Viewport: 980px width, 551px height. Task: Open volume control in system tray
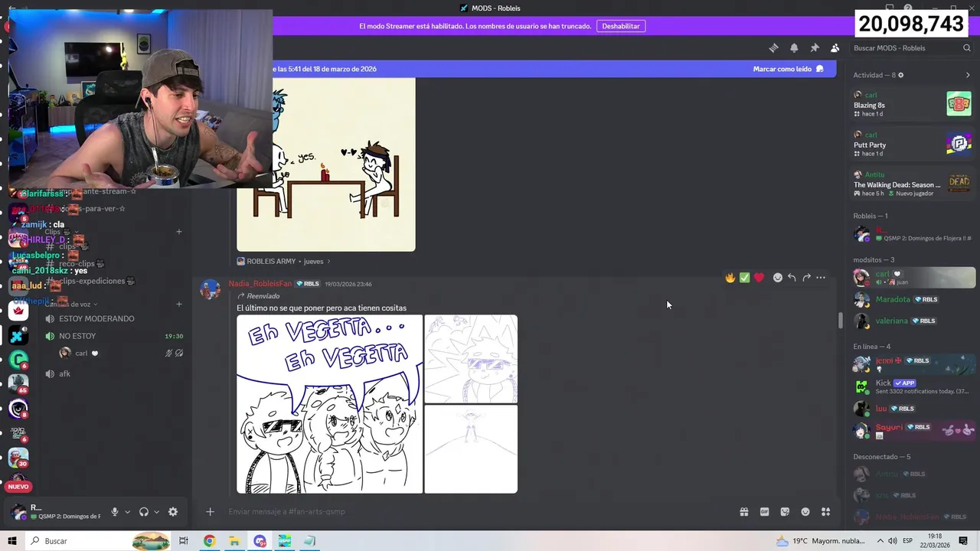click(x=892, y=541)
